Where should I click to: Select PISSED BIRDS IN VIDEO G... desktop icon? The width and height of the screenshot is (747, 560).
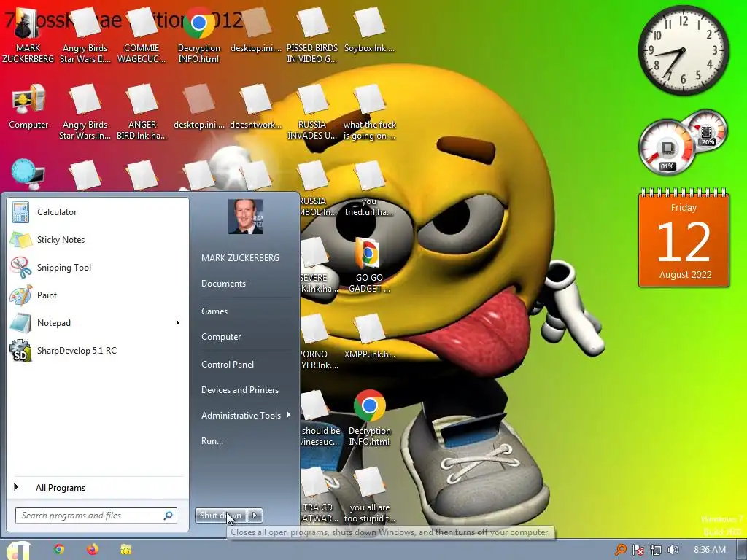[x=312, y=36]
